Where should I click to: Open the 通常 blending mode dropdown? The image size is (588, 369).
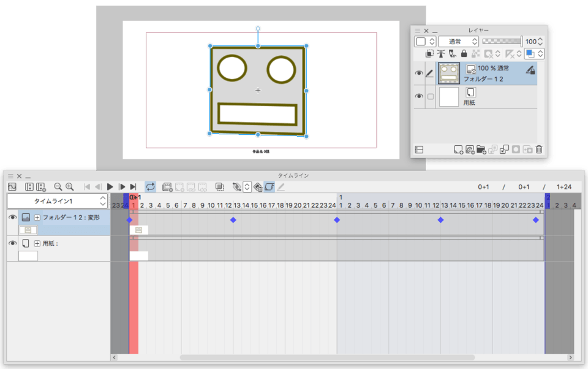tap(458, 42)
